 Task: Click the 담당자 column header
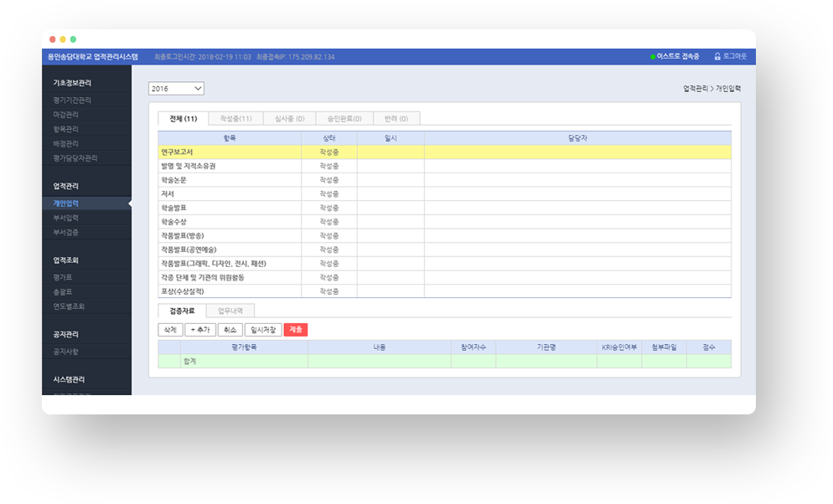click(x=577, y=138)
